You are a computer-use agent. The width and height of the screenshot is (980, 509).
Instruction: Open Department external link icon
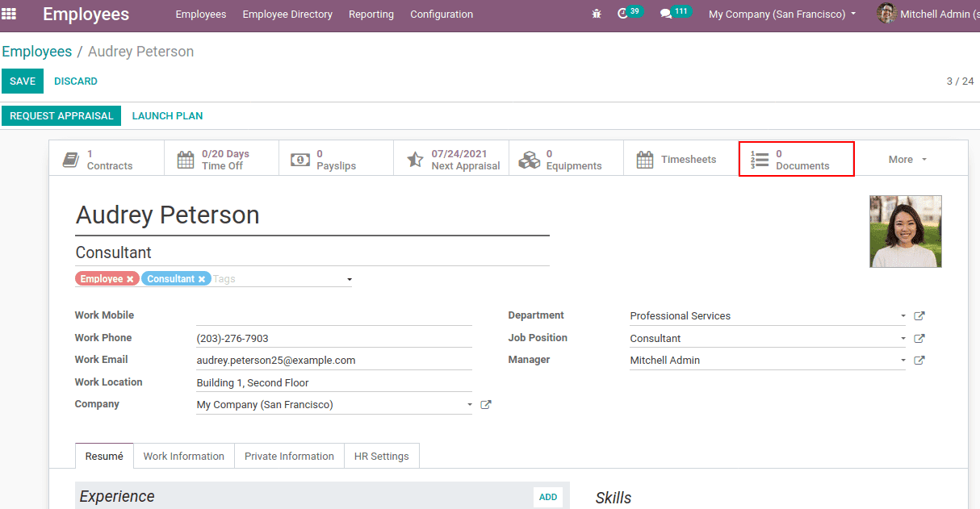(919, 316)
